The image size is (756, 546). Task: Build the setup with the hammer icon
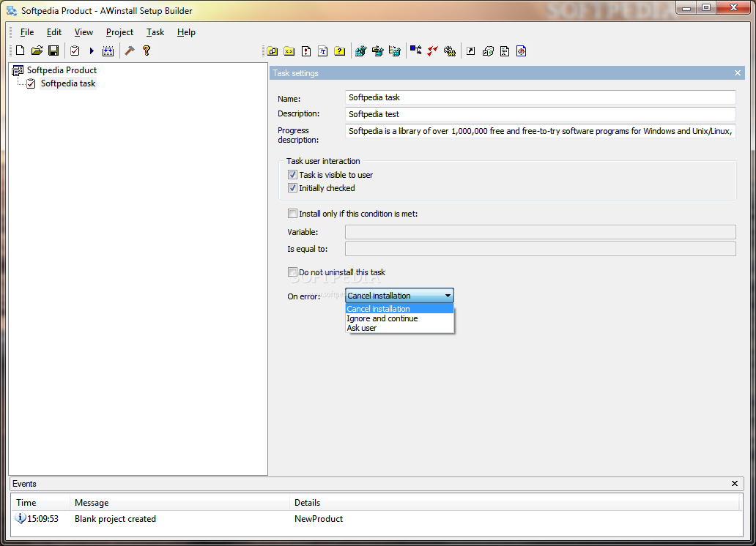(x=129, y=51)
